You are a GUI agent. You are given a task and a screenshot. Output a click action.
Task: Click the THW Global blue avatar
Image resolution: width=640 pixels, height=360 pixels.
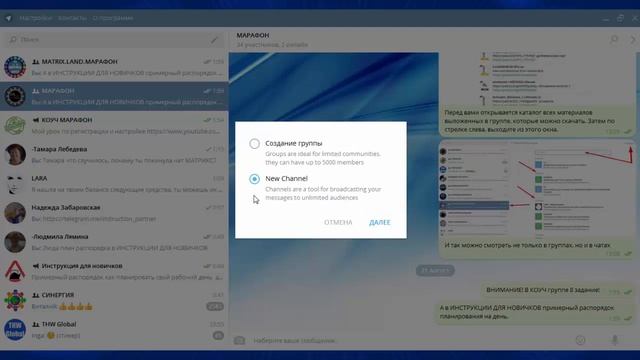click(x=15, y=330)
